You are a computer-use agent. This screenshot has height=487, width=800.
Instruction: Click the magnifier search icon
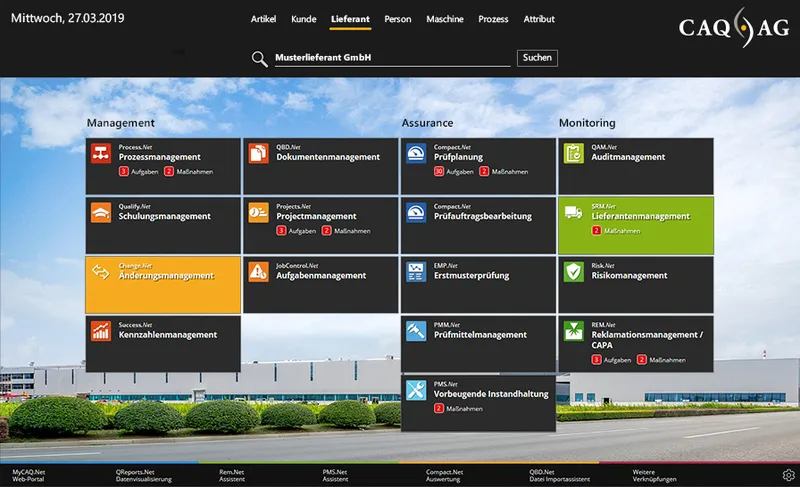pyautogui.click(x=260, y=59)
